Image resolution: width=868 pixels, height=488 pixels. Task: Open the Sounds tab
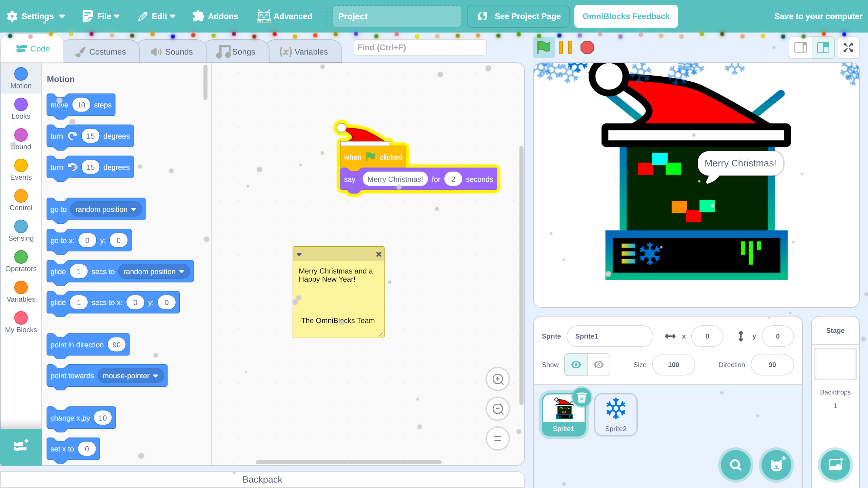(x=172, y=52)
